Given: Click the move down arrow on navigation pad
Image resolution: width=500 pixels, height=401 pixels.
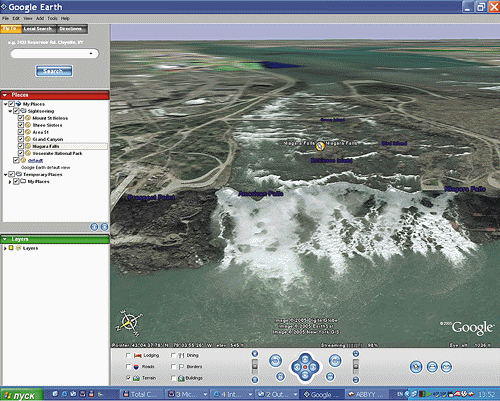Looking at the screenshot, I should (305, 375).
